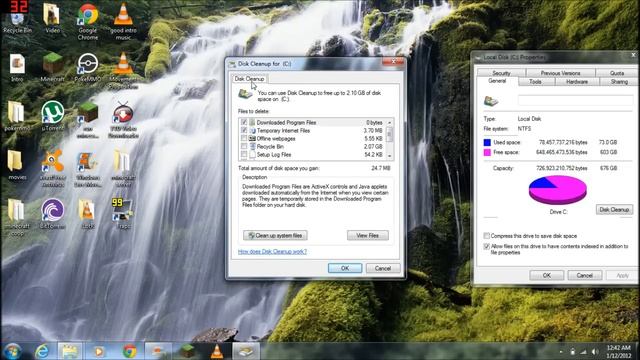The height and width of the screenshot is (360, 640).
Task: Open the Windows Start menu
Action: coord(13,351)
